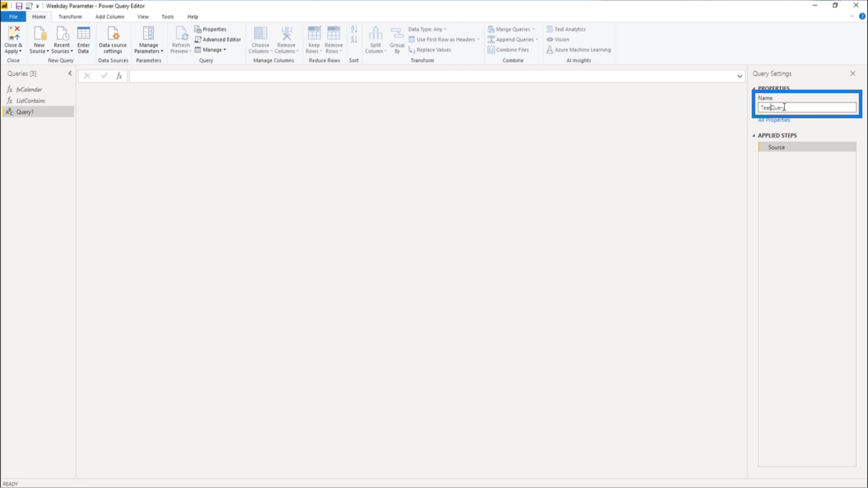Viewport: 868px width, 488px height.
Task: Select the ListContains query
Action: pyautogui.click(x=38, y=101)
